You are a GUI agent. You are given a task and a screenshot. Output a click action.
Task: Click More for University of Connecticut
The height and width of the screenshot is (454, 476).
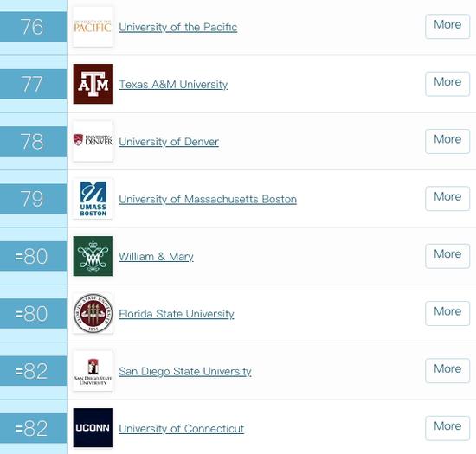(447, 428)
